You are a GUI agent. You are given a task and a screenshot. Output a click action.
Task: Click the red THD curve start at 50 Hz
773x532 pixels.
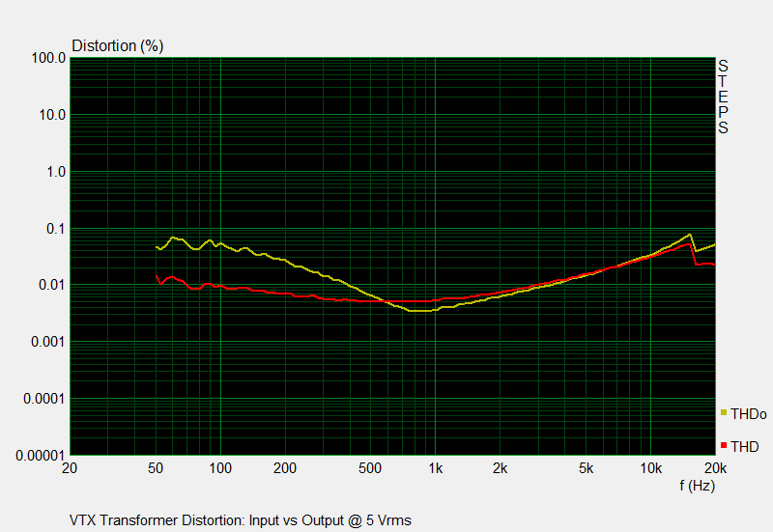[157, 276]
